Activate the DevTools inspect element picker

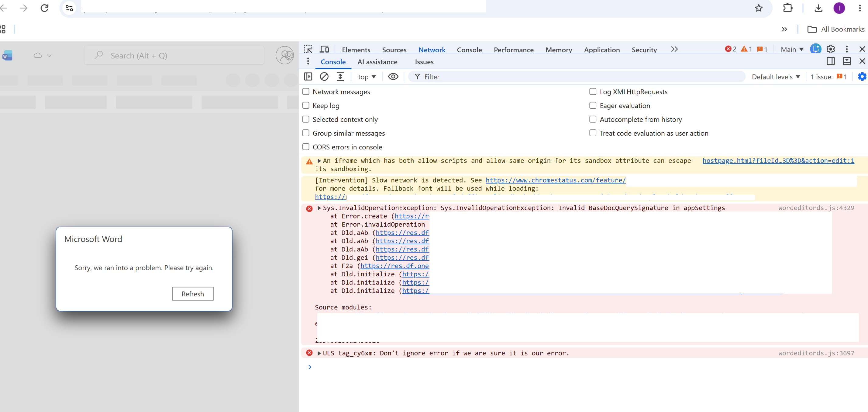point(308,49)
